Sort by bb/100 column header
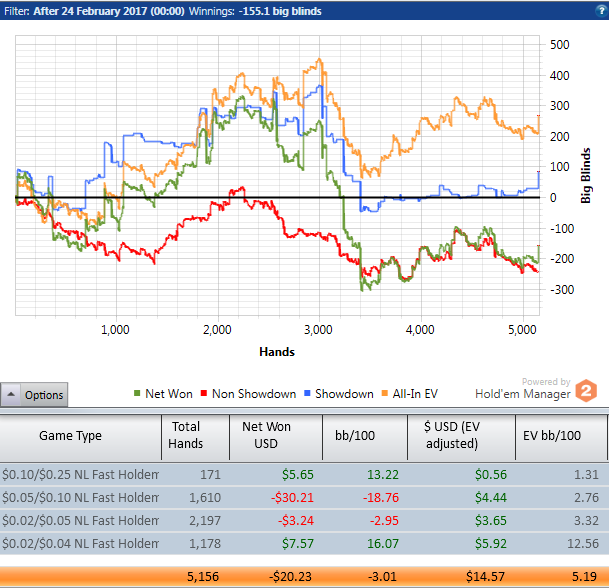Viewport: 609px width, 588px height. click(x=365, y=437)
